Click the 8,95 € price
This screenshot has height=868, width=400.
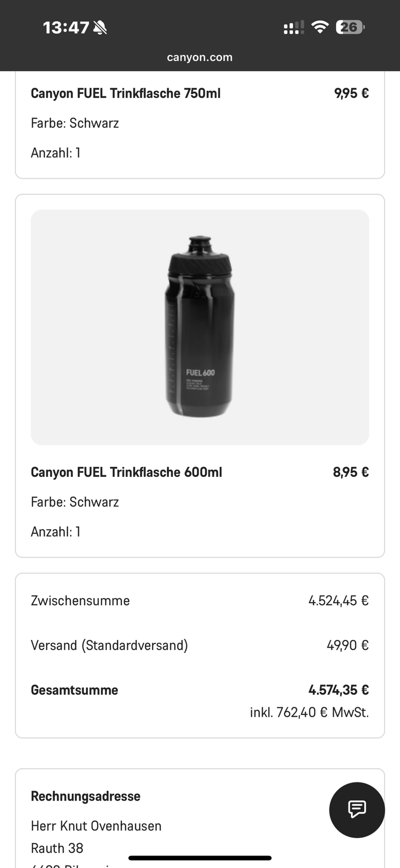coord(351,472)
